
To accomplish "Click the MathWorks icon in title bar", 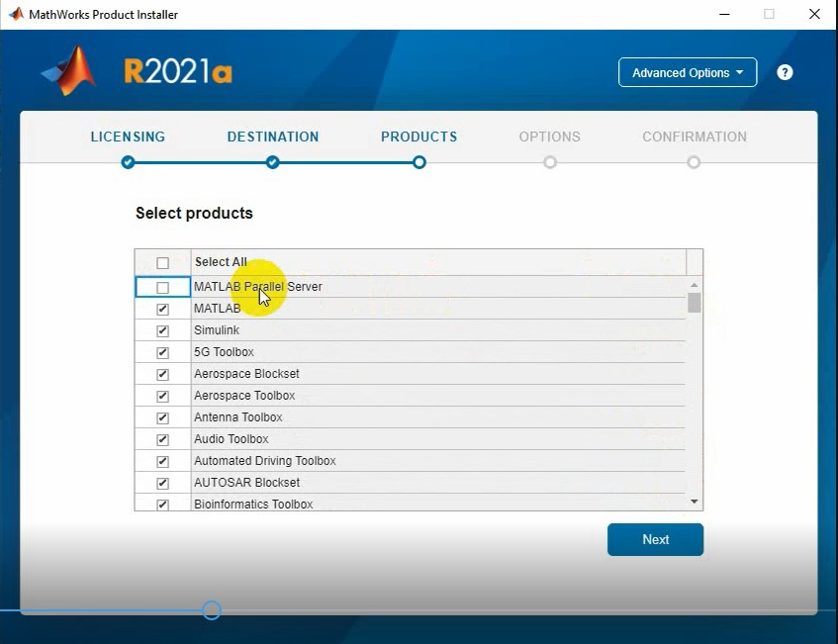I will [x=16, y=15].
